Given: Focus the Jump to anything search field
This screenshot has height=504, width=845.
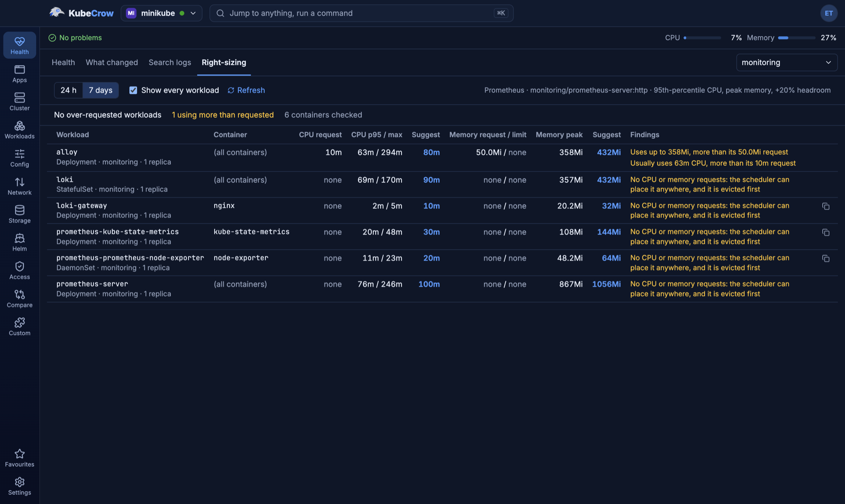Looking at the screenshot, I should (x=362, y=13).
